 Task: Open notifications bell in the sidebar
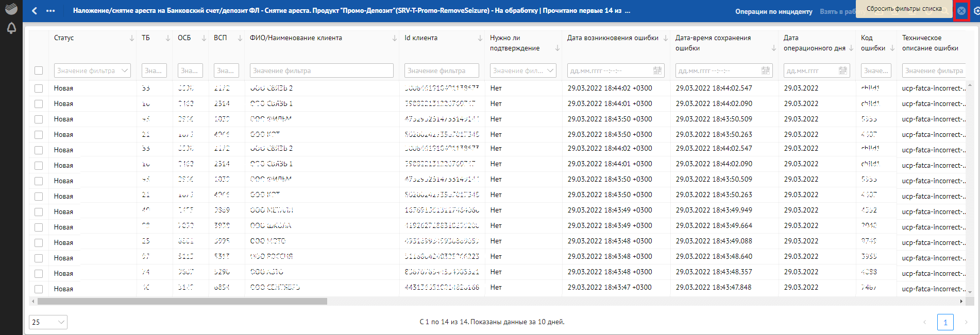pyautogui.click(x=11, y=28)
